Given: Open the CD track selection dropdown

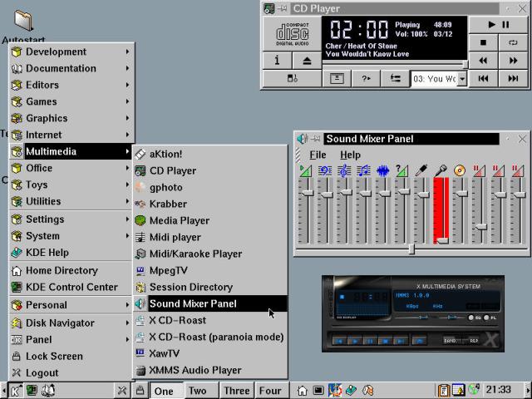Looking at the screenshot, I should (x=462, y=79).
